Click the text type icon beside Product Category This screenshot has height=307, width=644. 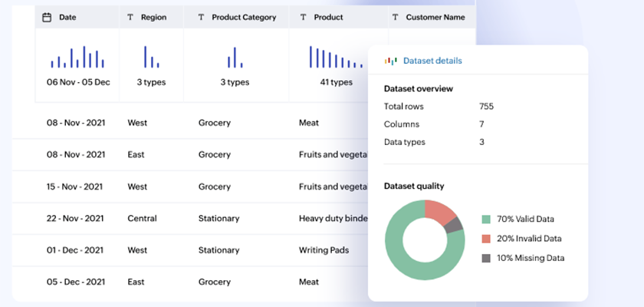click(201, 17)
